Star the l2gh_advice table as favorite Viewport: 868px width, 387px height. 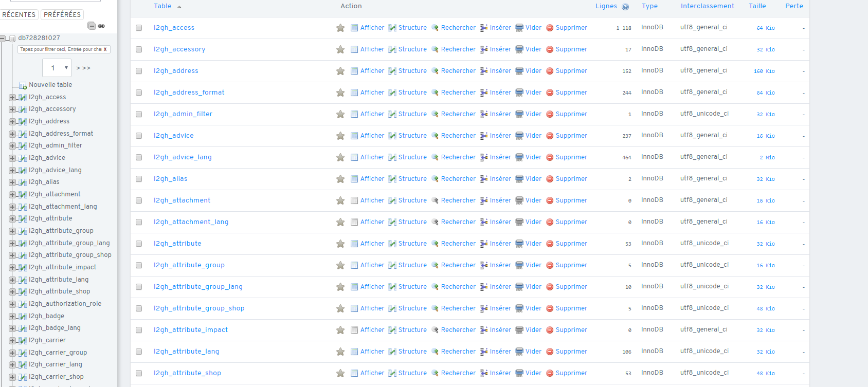pyautogui.click(x=340, y=136)
